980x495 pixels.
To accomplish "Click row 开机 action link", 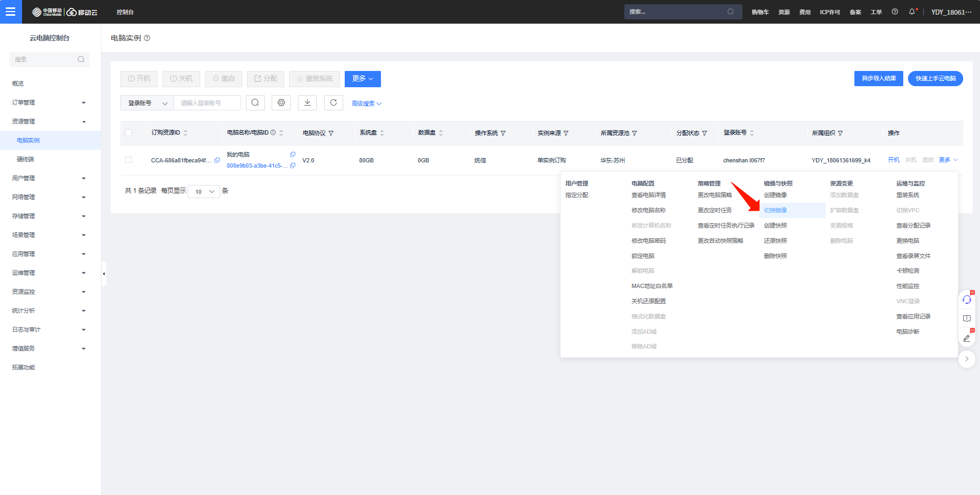I will (x=893, y=160).
